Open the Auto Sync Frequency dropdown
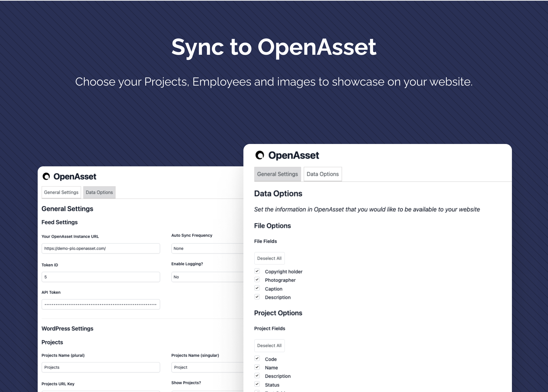This screenshot has width=548, height=392. coord(207,248)
